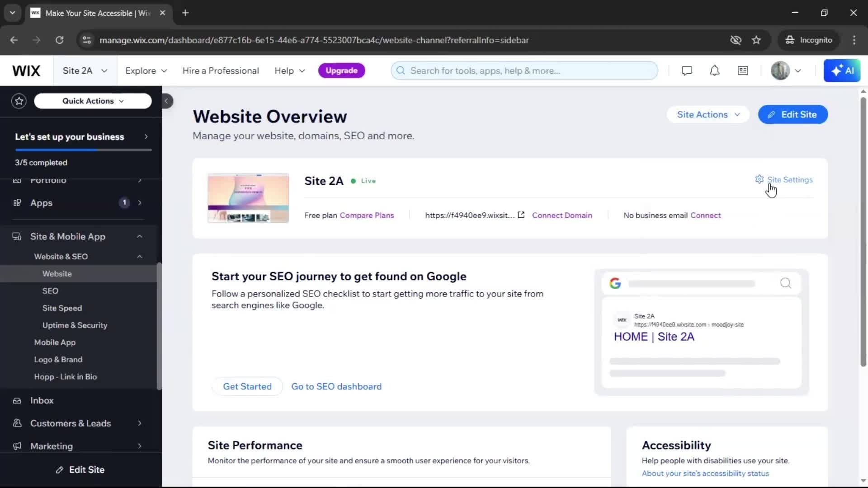Collapse the sidebar with arrow button
Image resolution: width=868 pixels, height=488 pixels.
[166, 101]
